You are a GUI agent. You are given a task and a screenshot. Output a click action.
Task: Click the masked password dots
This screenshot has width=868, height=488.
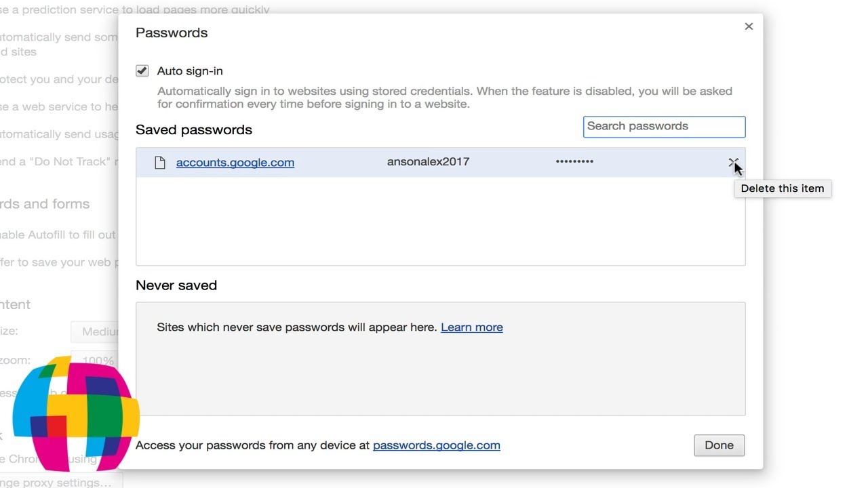click(574, 162)
